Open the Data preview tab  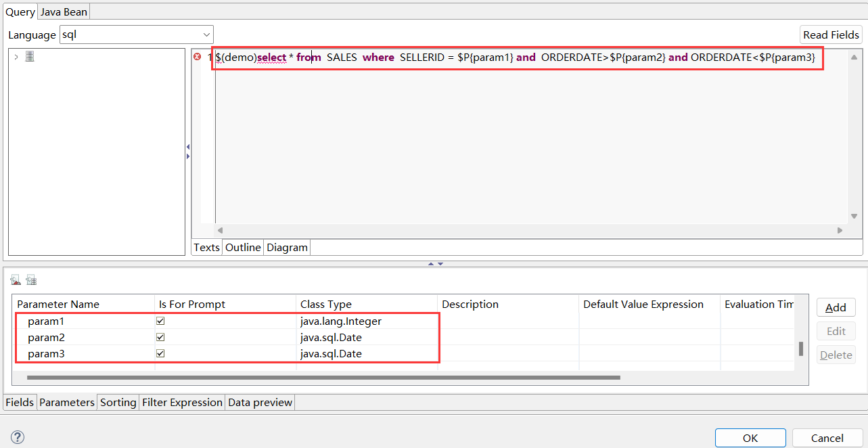tap(260, 402)
